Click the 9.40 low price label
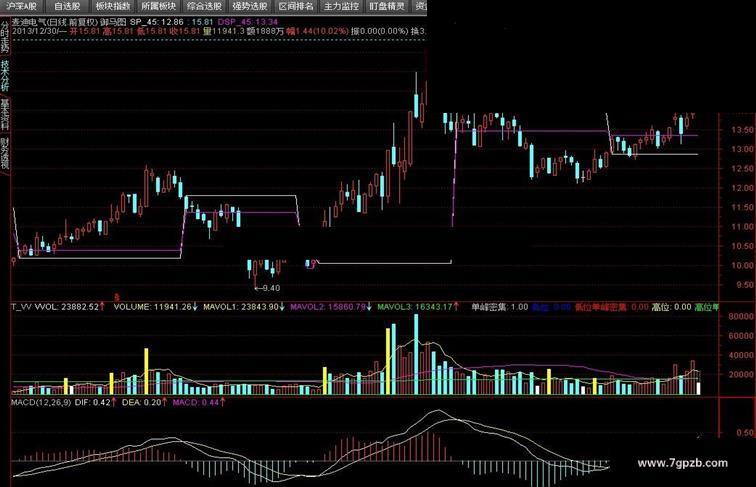 (x=271, y=288)
